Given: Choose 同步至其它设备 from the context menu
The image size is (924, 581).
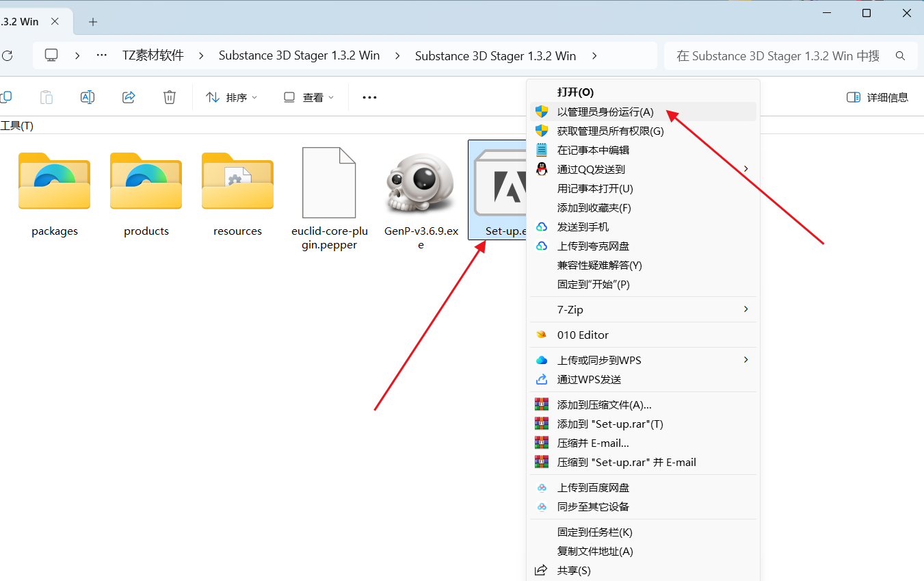Looking at the screenshot, I should click(643, 506).
